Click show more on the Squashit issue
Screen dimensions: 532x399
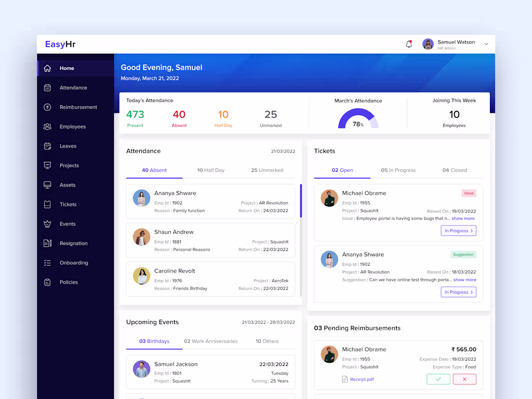pyautogui.click(x=463, y=218)
